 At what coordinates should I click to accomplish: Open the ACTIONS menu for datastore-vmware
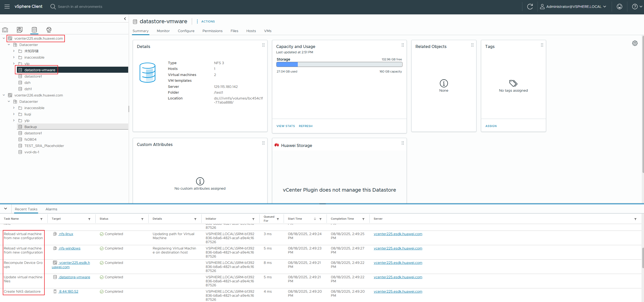[205, 21]
